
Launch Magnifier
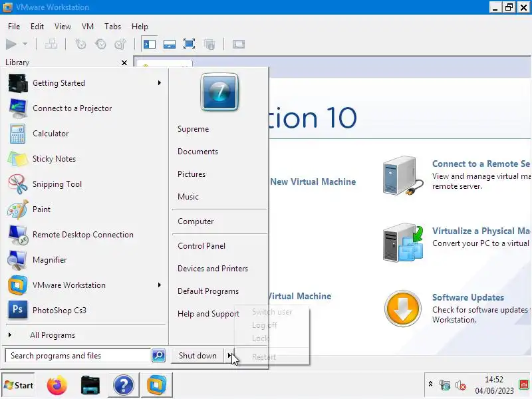pos(85,260)
